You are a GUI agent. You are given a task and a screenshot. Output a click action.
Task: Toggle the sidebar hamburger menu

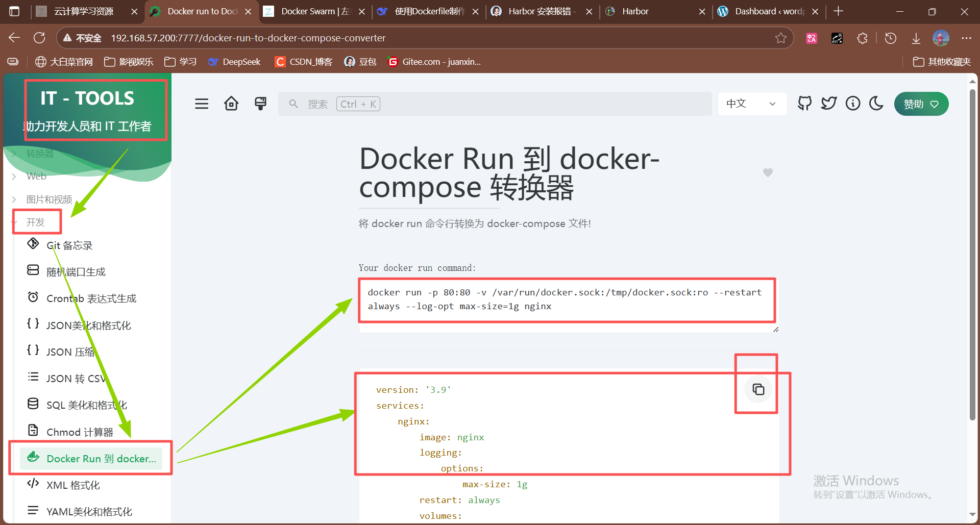coord(202,104)
